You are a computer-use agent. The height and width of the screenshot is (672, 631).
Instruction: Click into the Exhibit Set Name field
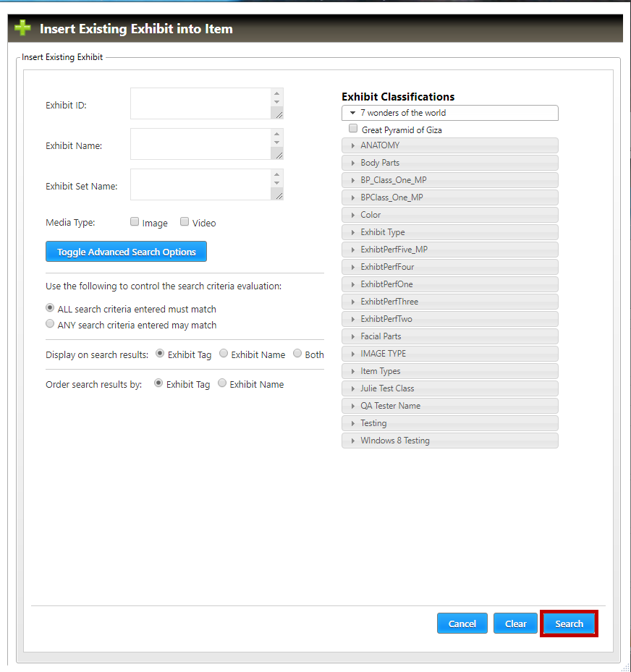(201, 184)
